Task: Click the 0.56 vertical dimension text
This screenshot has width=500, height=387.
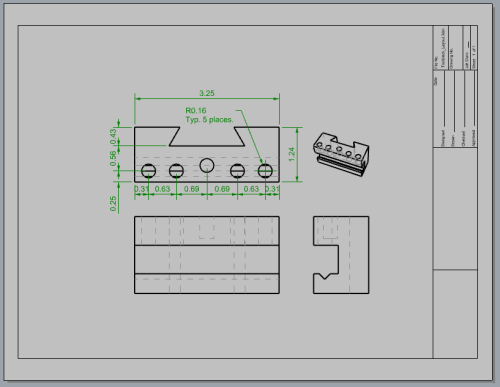Action: 113,158
